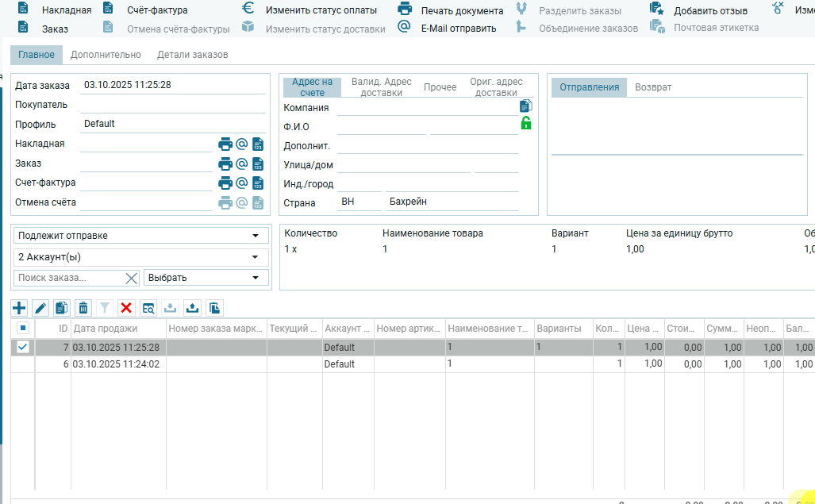This screenshot has width=815, height=504.
Task: Select the row checkbox for order 6
Action: 22,364
